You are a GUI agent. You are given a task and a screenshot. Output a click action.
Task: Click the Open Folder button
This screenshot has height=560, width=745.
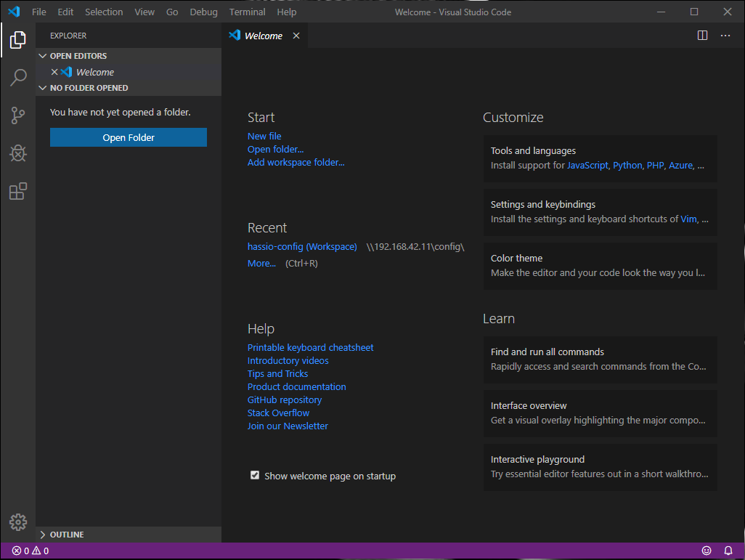(x=128, y=137)
